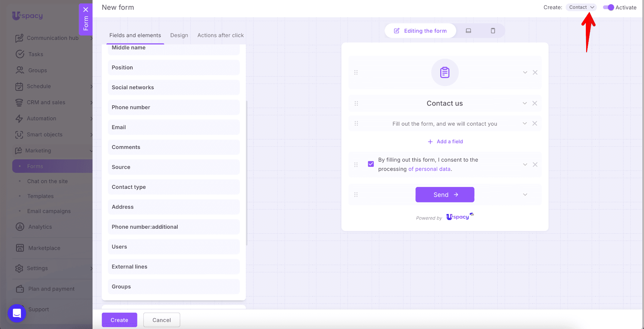
Task: Open the Create Contact dropdown
Action: coord(581,7)
